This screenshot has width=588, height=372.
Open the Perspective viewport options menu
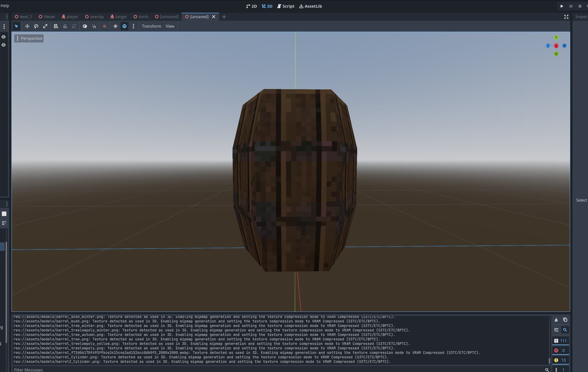29,38
